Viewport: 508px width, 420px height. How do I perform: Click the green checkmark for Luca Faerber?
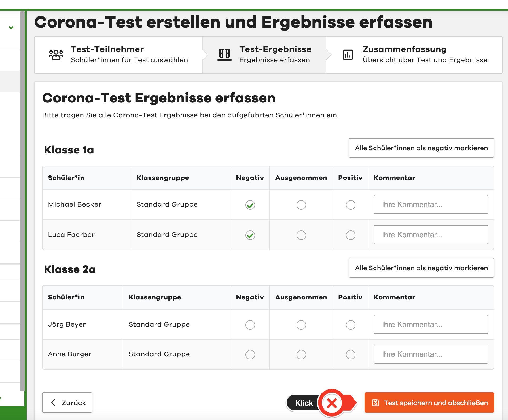[250, 235]
